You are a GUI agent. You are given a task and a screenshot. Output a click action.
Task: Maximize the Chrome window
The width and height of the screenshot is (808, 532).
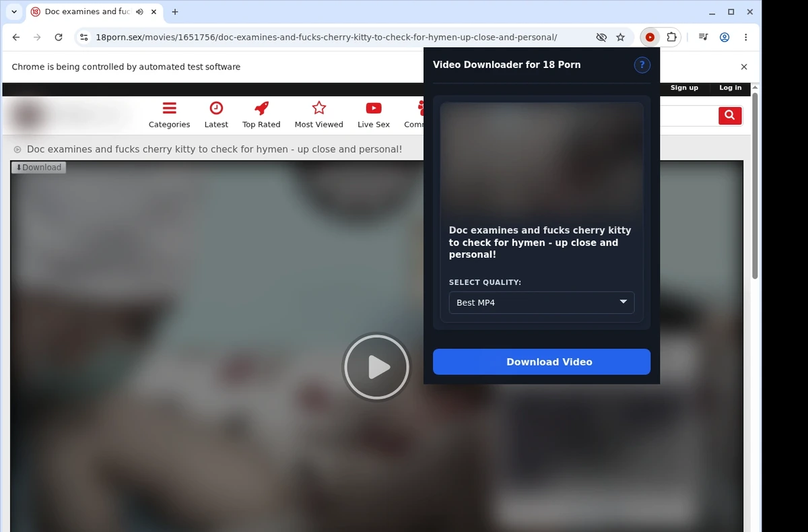[731, 11]
